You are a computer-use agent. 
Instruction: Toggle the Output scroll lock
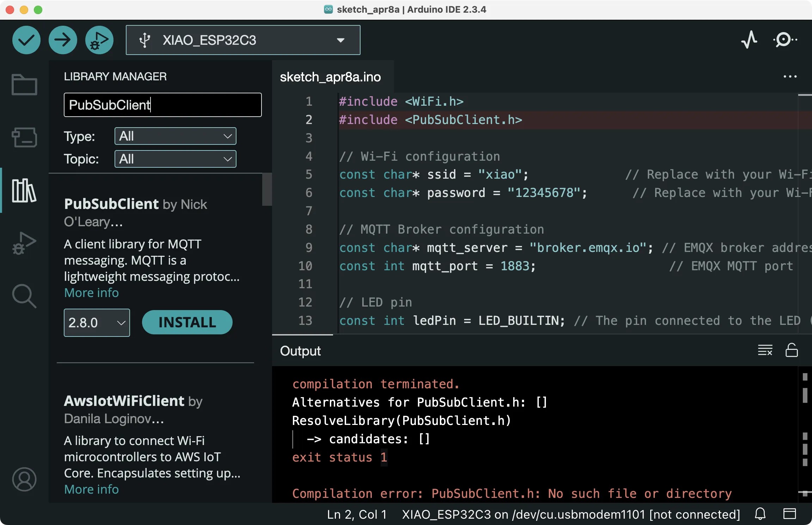pyautogui.click(x=791, y=350)
